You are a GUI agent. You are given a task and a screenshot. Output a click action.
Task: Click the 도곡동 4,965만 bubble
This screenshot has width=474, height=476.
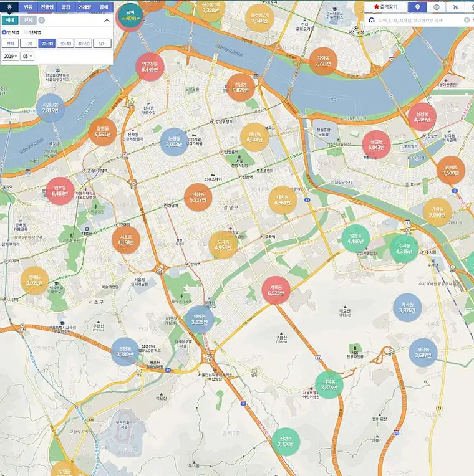pos(223,245)
